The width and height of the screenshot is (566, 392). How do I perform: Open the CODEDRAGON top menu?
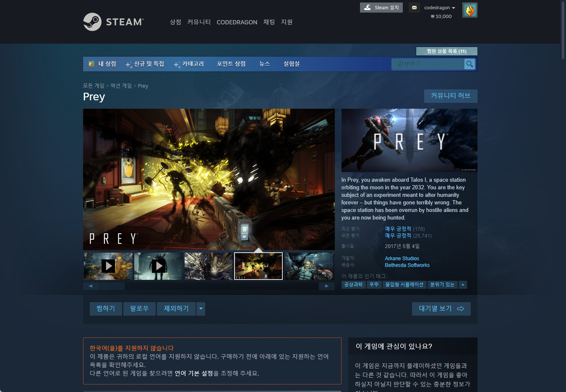coord(237,22)
